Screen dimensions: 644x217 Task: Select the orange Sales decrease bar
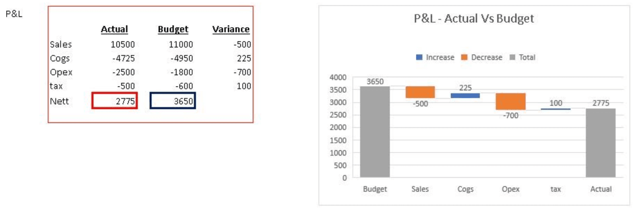click(x=420, y=92)
